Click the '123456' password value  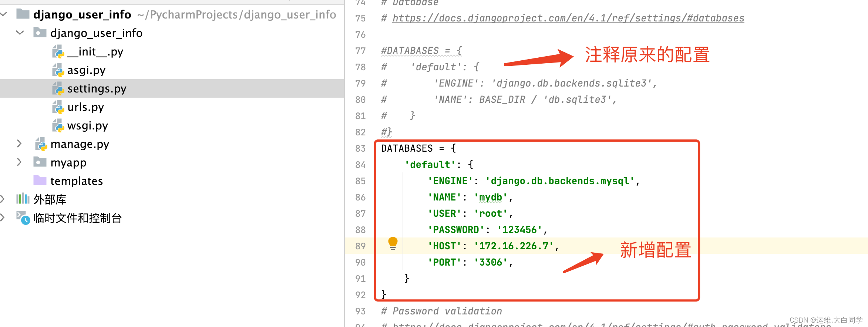pyautogui.click(x=519, y=230)
